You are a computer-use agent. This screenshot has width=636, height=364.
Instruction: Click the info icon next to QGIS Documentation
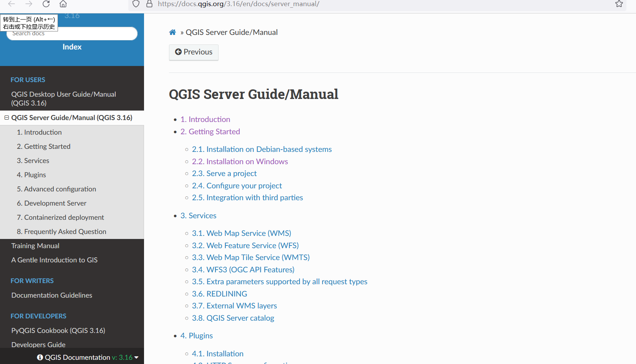(x=40, y=357)
